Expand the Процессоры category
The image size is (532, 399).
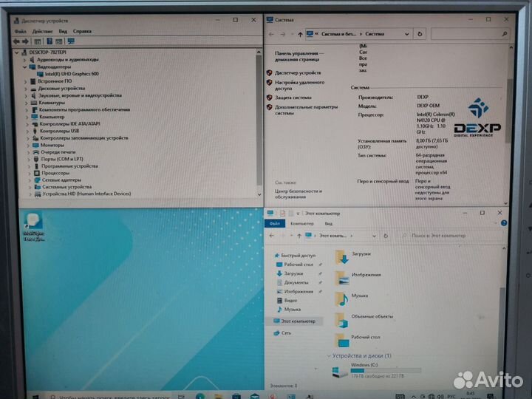click(x=29, y=173)
